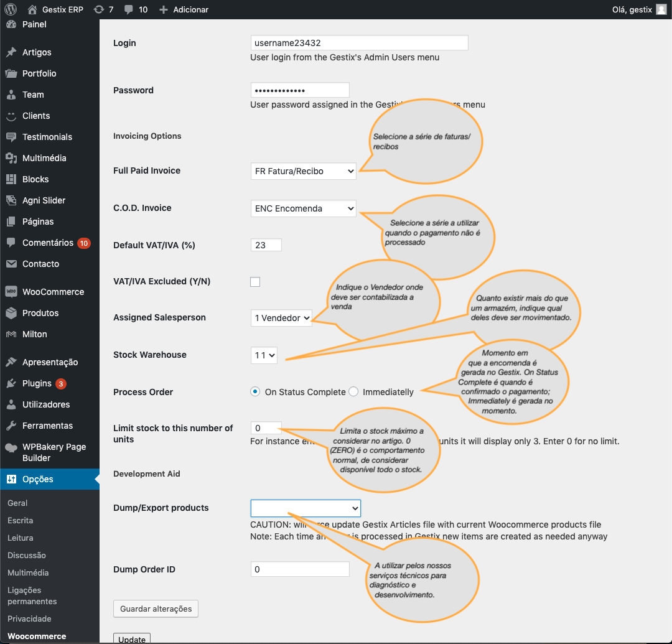Open the Discussão settings submenu item
Viewport: 672px width, 644px height.
[x=27, y=555]
